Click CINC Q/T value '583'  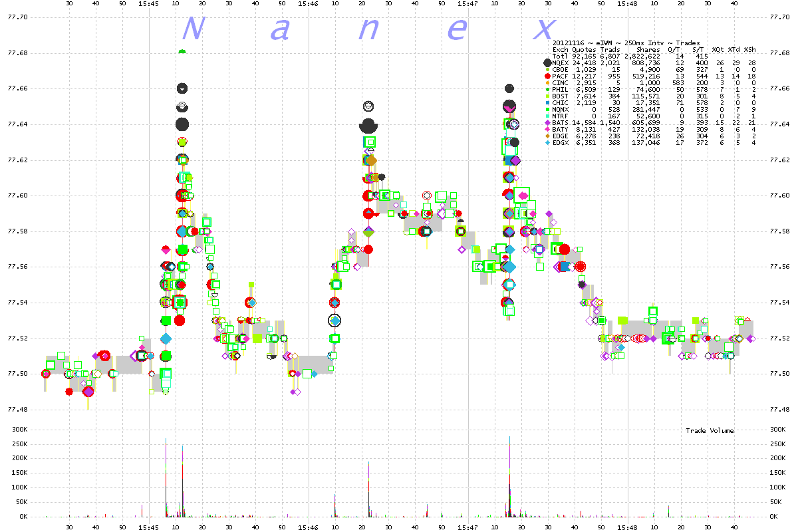(x=678, y=82)
